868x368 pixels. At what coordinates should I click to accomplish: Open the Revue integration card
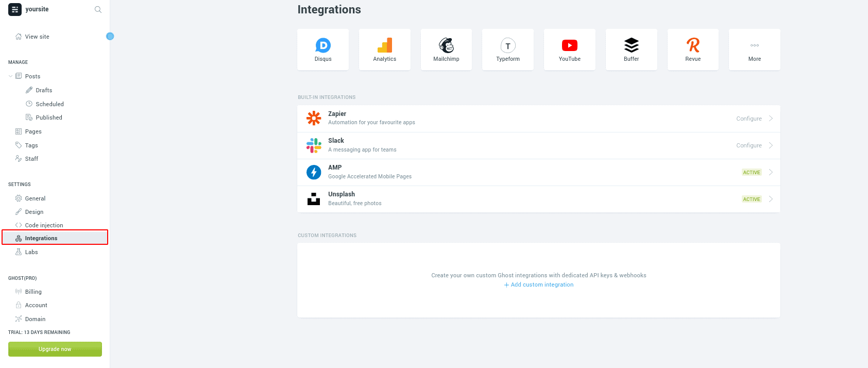693,49
